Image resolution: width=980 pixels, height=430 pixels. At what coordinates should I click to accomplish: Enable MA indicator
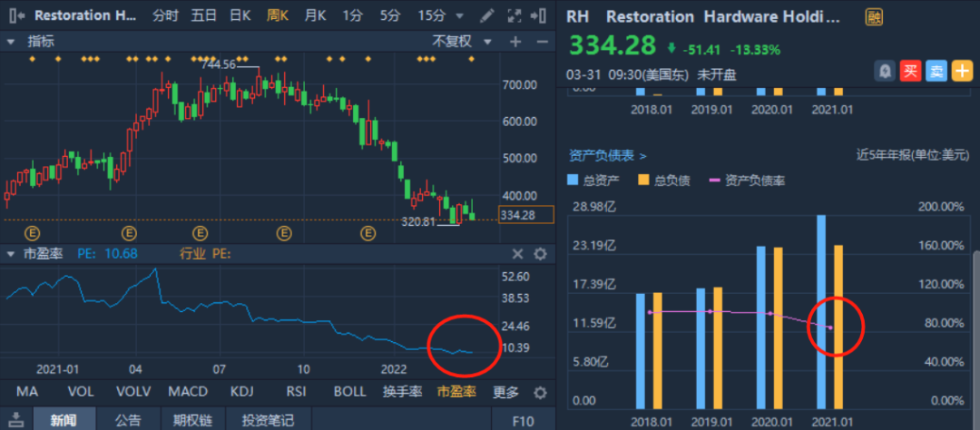point(27,392)
